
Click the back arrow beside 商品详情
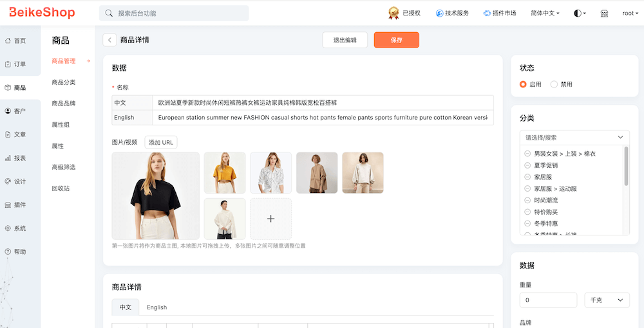pos(109,40)
